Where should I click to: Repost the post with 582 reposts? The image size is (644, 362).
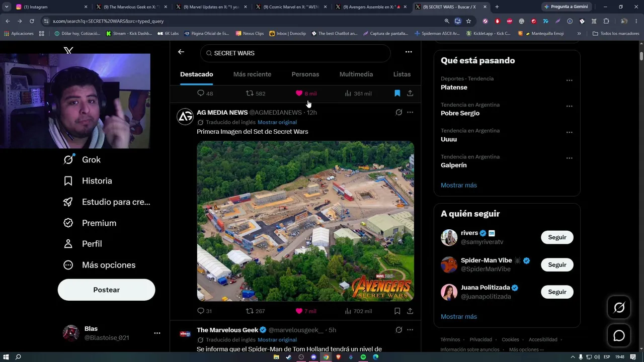[255, 94]
